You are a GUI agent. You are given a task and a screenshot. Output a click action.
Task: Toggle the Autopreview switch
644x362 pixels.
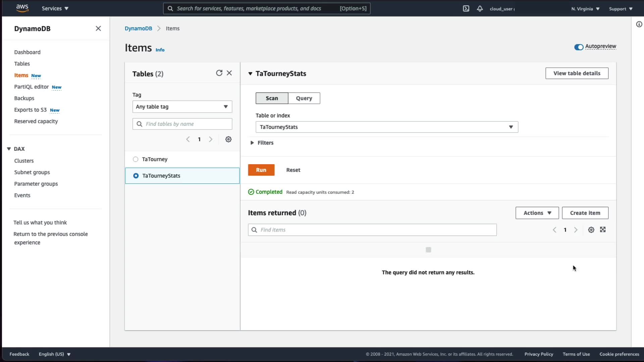(579, 47)
